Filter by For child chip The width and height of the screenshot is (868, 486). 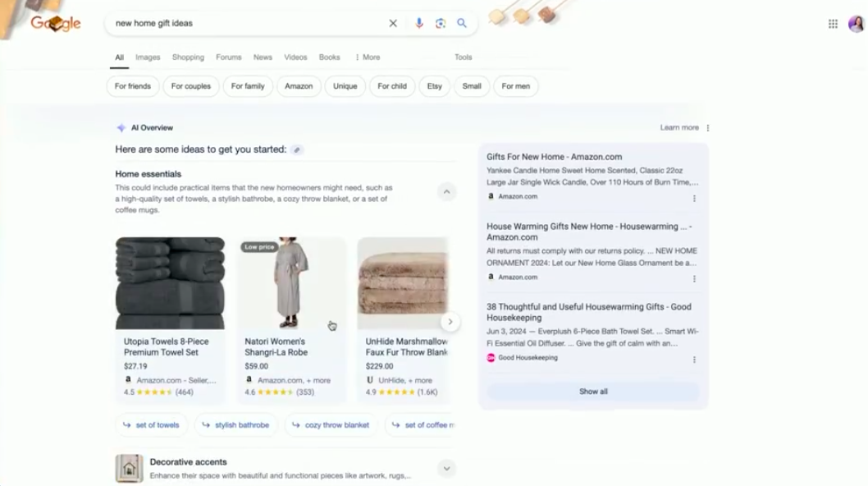pos(392,86)
